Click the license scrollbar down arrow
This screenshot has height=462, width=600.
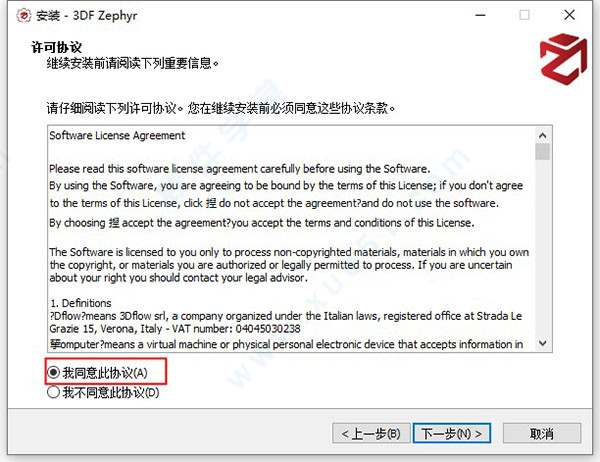[x=542, y=343]
